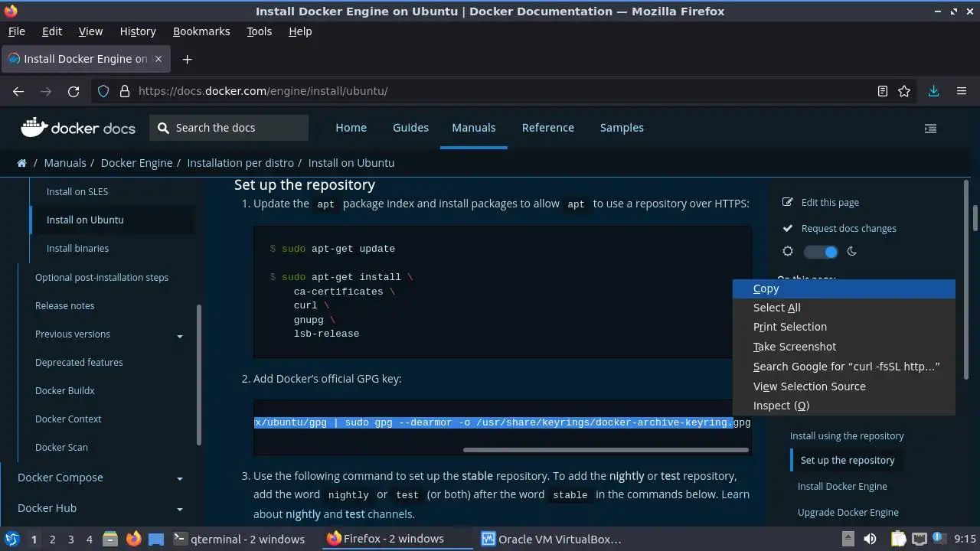Viewport: 980px width, 551px height.
Task: Open the taskbar application menu
Action: [x=11, y=540]
